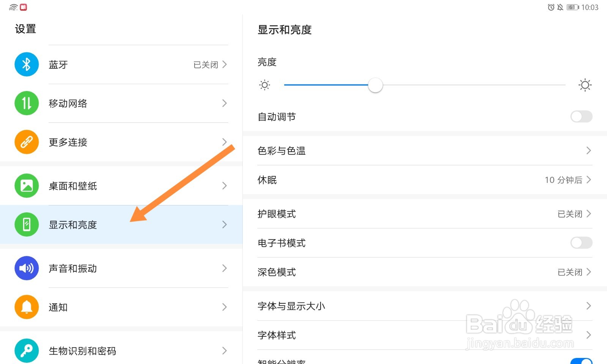
Task: Tap the Home screen and wallpaper icon
Action: 27,186
